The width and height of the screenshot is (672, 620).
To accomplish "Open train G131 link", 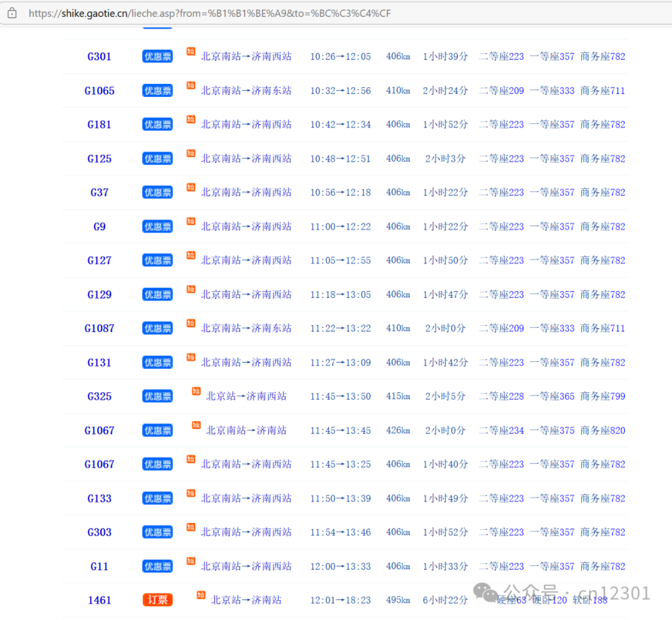I will (x=100, y=363).
